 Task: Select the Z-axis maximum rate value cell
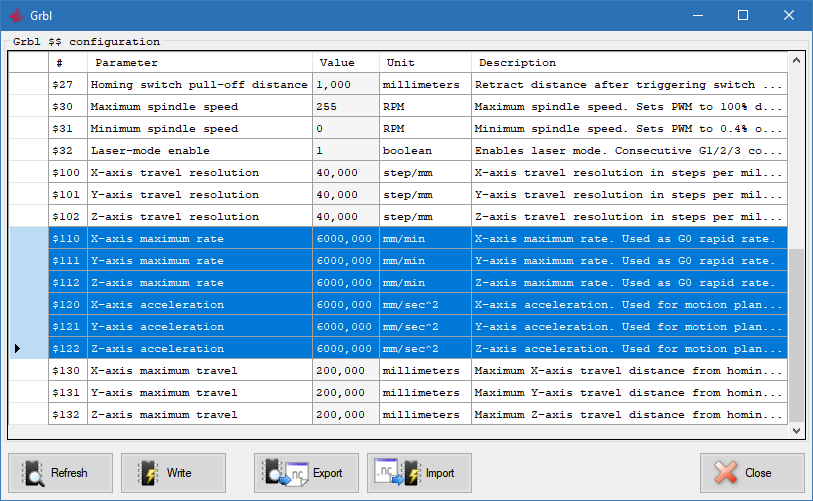(346, 283)
